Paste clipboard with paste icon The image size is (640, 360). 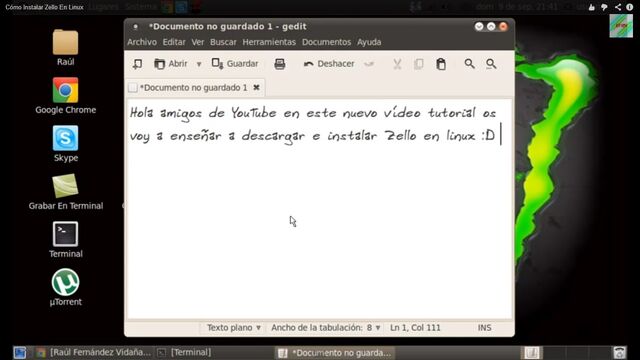[441, 64]
